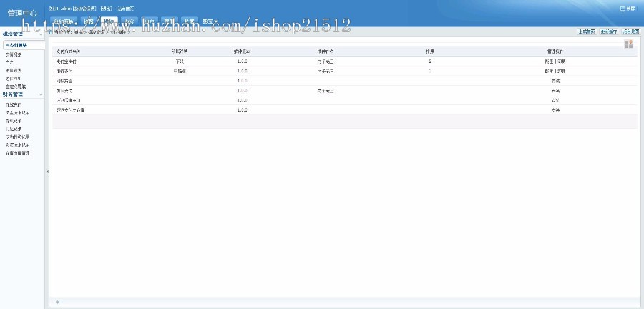Collapse the 财务管理 sidebar section
The image size is (644, 309).
[41, 95]
